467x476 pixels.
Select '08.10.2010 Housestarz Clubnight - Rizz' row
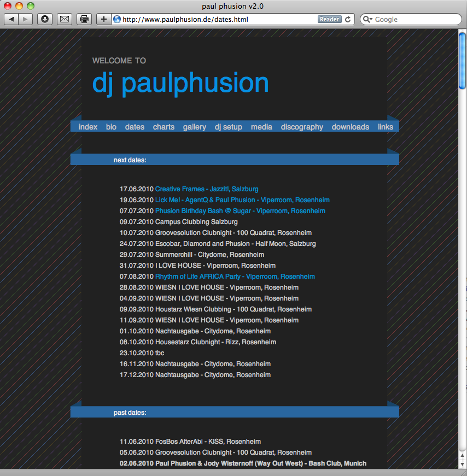click(x=198, y=342)
